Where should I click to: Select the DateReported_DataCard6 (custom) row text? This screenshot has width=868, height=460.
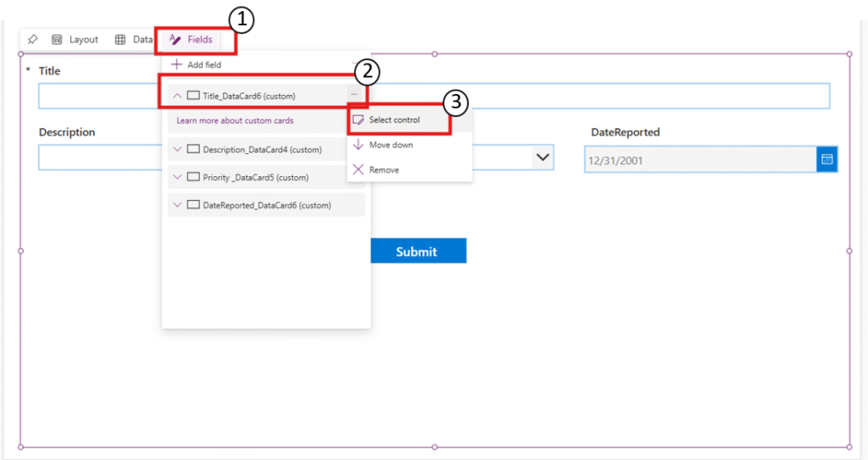pos(267,205)
